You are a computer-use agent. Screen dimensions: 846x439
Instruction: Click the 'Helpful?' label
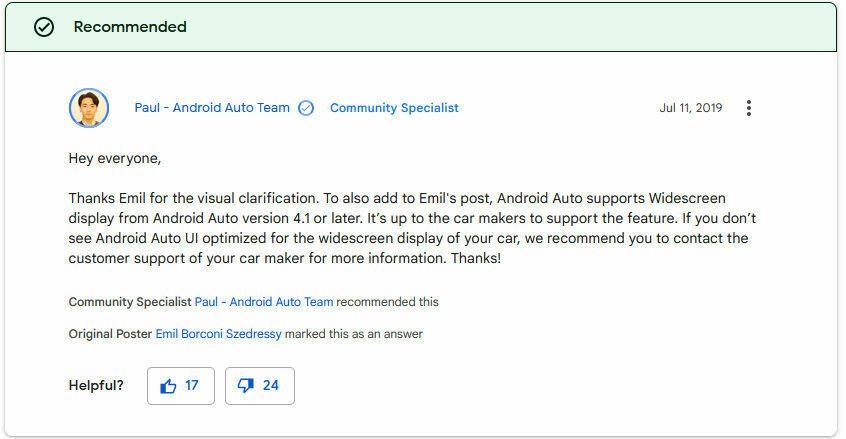(96, 385)
